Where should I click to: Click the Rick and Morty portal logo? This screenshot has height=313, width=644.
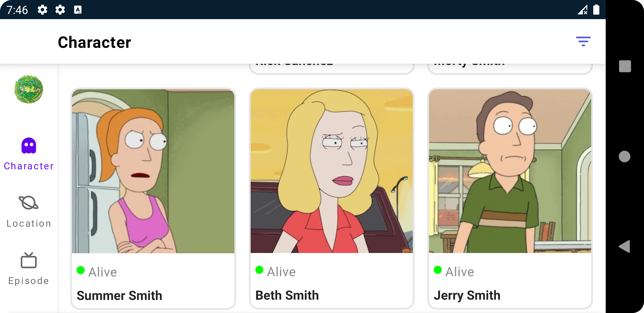click(29, 89)
